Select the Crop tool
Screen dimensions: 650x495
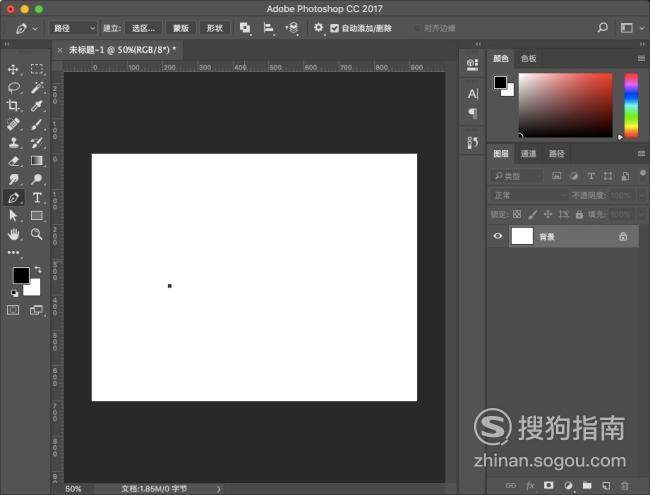point(13,106)
